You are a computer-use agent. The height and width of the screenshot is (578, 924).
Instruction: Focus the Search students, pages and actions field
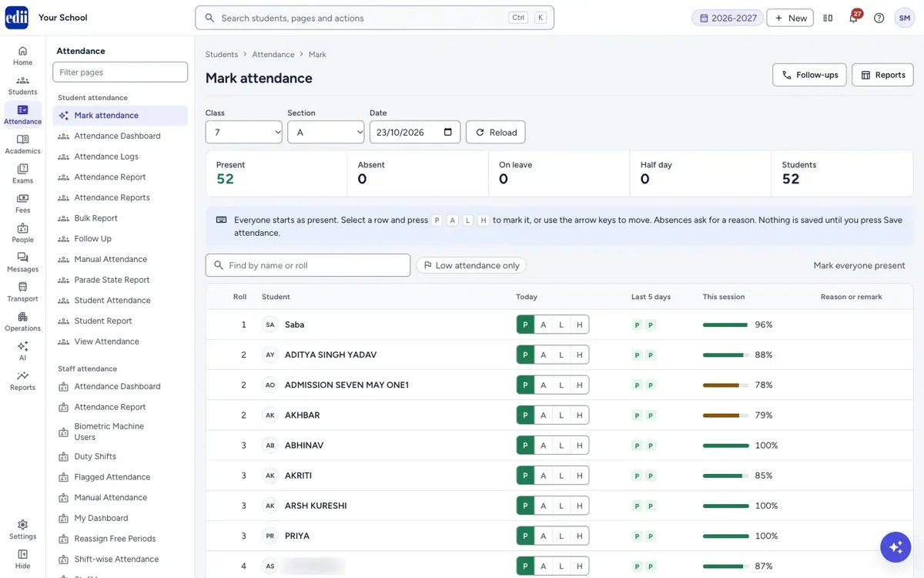[374, 18]
